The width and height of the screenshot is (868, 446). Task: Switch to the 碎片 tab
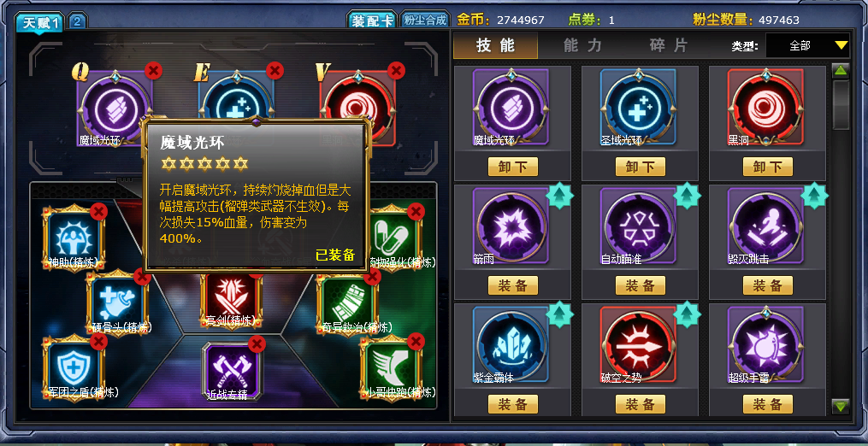[x=669, y=45]
